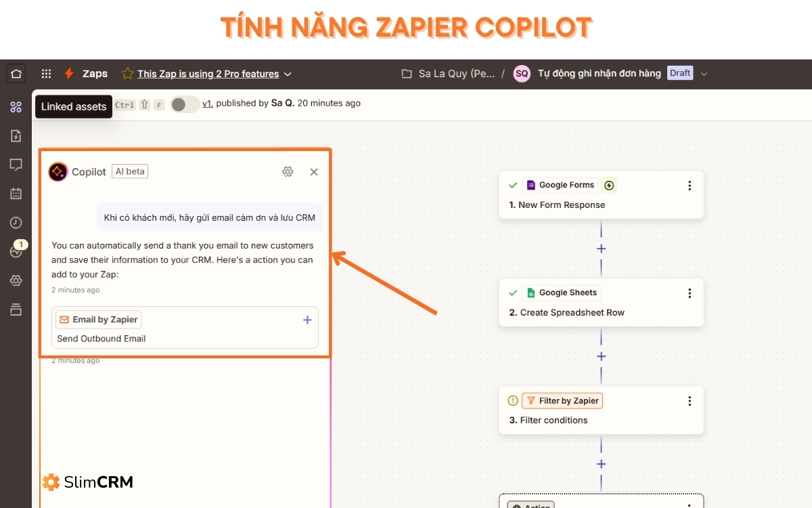The height and width of the screenshot is (508, 812).
Task: Open Linked assets in the left sidebar
Action: click(x=16, y=106)
